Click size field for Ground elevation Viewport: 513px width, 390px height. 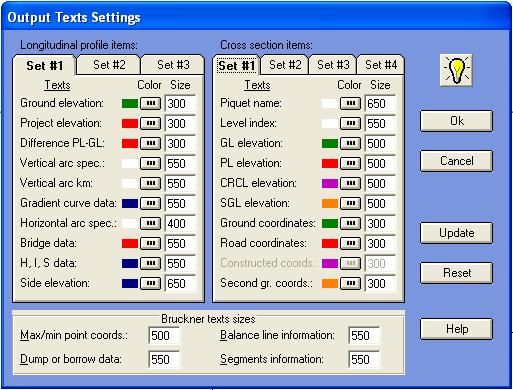click(180, 104)
